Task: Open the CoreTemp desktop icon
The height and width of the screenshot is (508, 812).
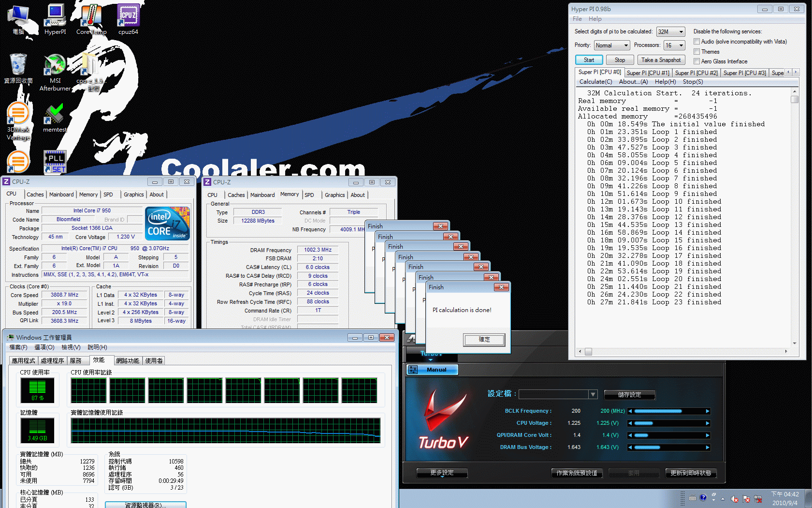Action: click(x=91, y=19)
